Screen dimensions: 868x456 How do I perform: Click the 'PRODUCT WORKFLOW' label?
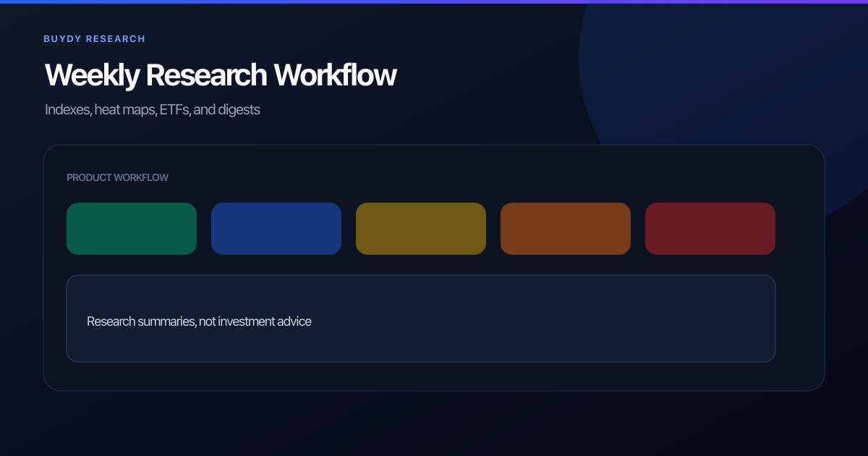(117, 177)
